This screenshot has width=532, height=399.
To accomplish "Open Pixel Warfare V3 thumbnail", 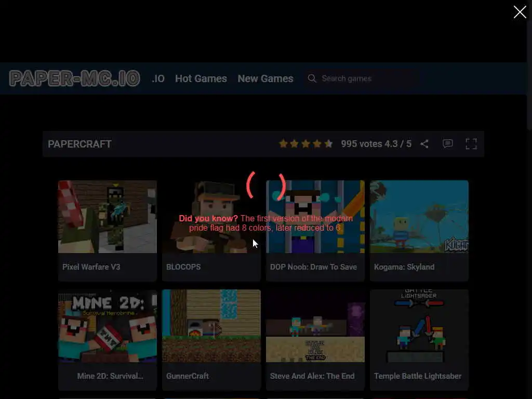I will 108,217.
